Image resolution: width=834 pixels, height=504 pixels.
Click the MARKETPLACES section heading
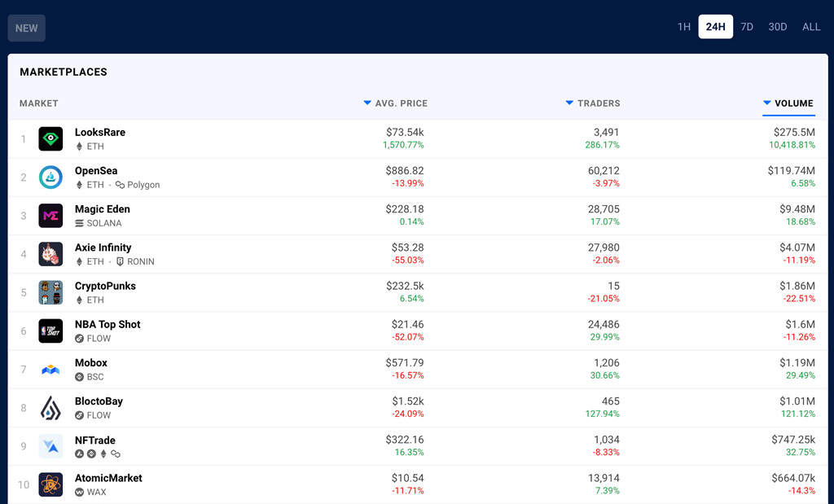(x=64, y=72)
